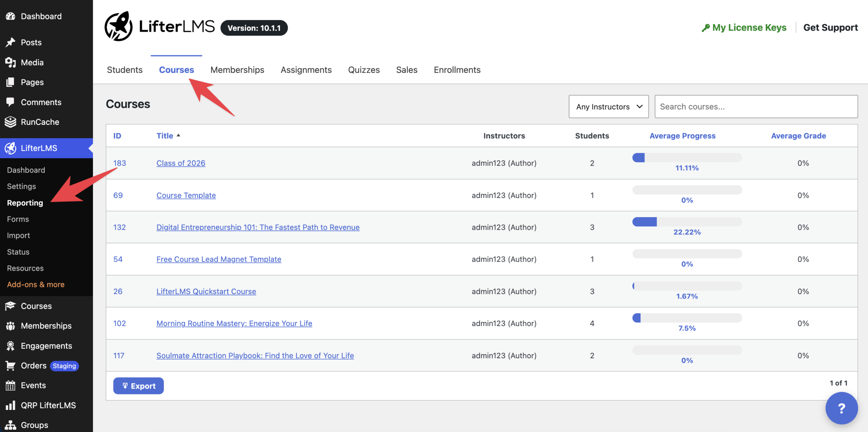Click the QRP LifterLMS chart icon

point(11,405)
